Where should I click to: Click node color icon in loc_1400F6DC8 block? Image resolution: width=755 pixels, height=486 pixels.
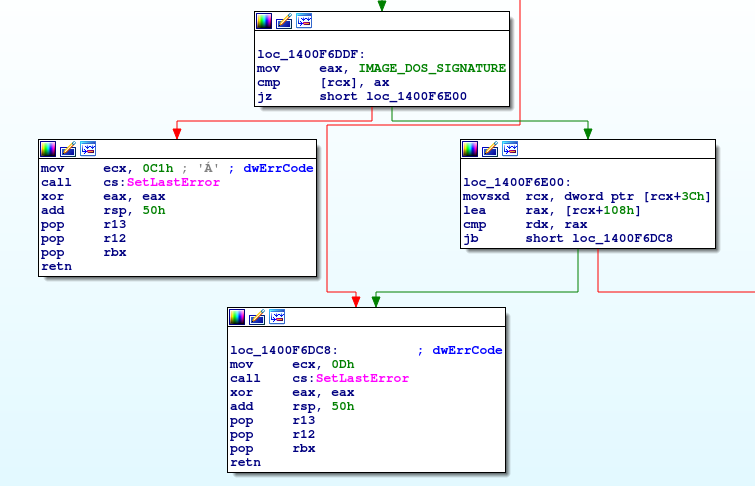[237, 317]
